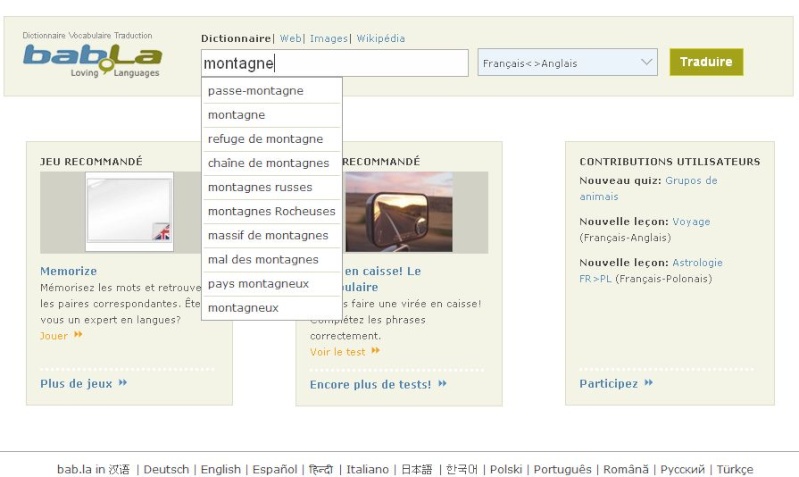Open the Memorize game link

[x=68, y=271]
